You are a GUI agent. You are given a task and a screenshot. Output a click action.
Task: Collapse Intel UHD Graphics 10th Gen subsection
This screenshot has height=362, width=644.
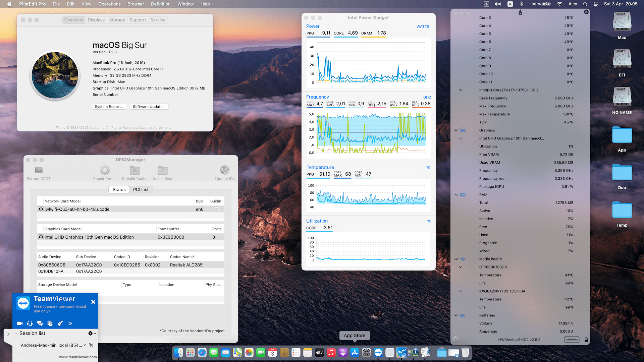pos(461,138)
